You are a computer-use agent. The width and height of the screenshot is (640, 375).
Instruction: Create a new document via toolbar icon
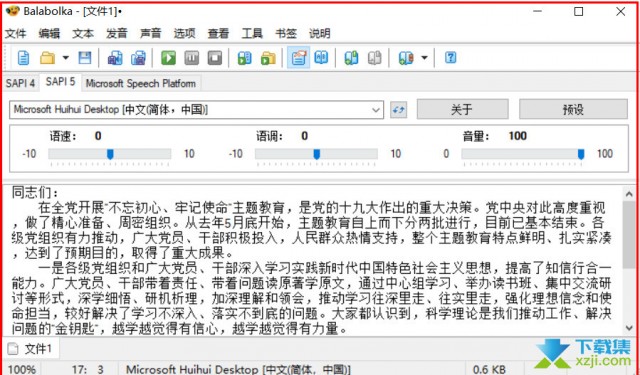(x=23, y=58)
